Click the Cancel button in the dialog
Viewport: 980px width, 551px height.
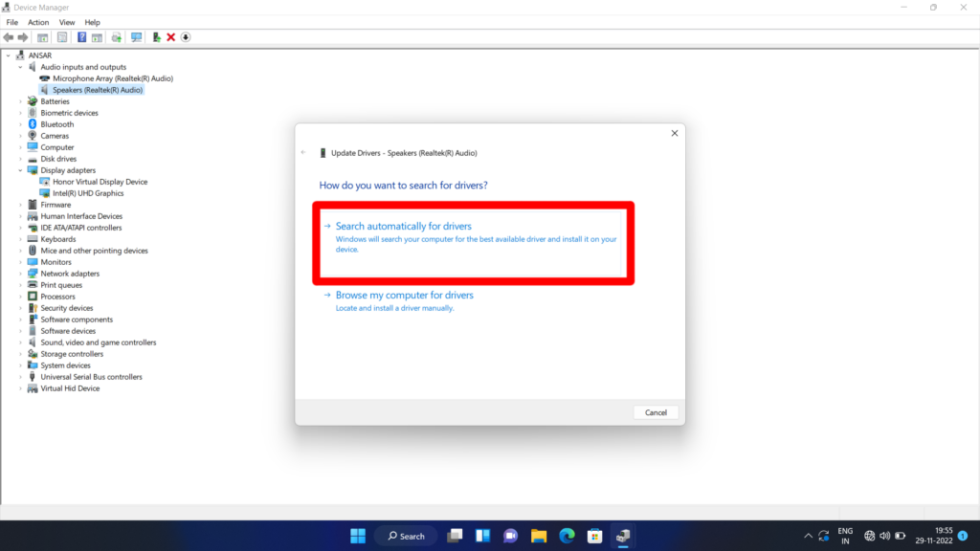tap(656, 411)
